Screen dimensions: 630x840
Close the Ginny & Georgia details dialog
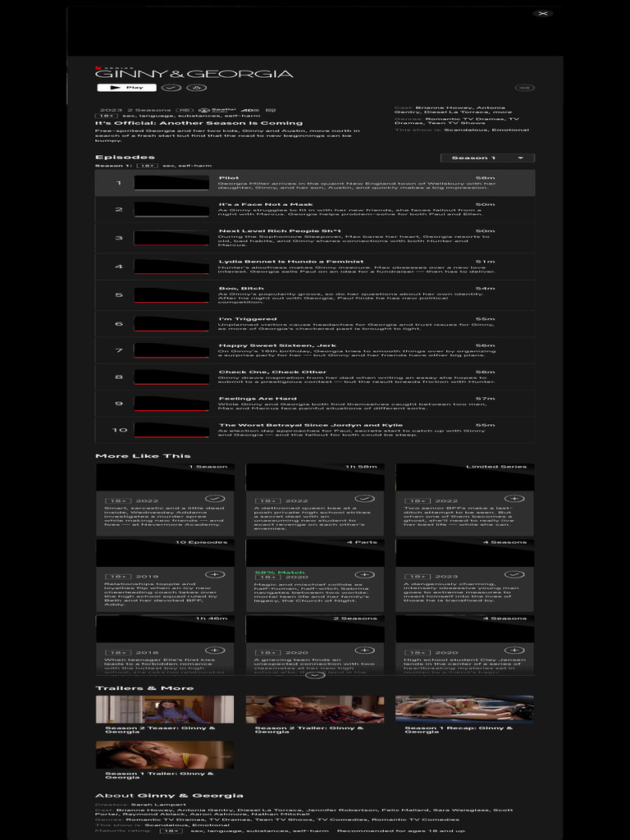click(x=543, y=13)
